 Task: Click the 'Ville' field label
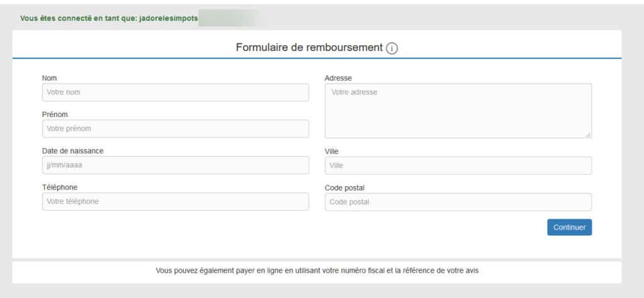[x=331, y=152]
